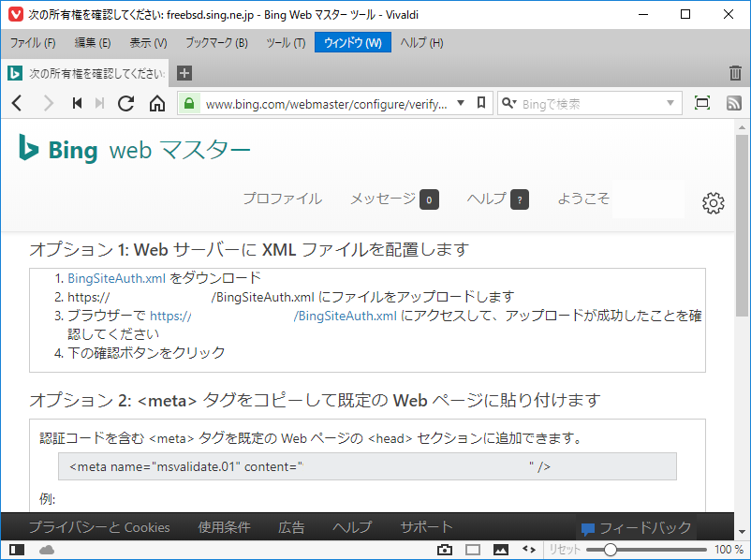This screenshot has width=751, height=560.
Task: Toggle tab tiling in status bar
Action: coord(473,550)
